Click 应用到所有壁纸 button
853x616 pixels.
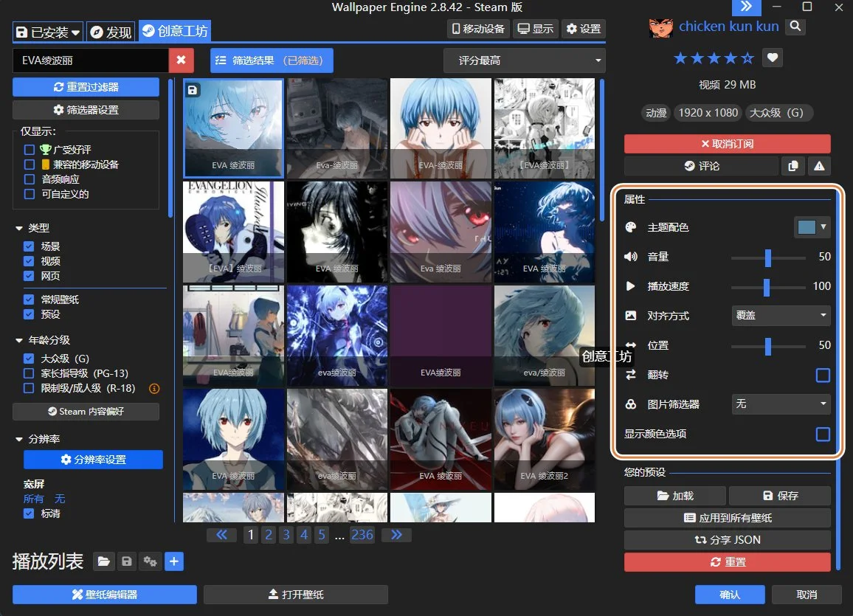click(x=728, y=518)
